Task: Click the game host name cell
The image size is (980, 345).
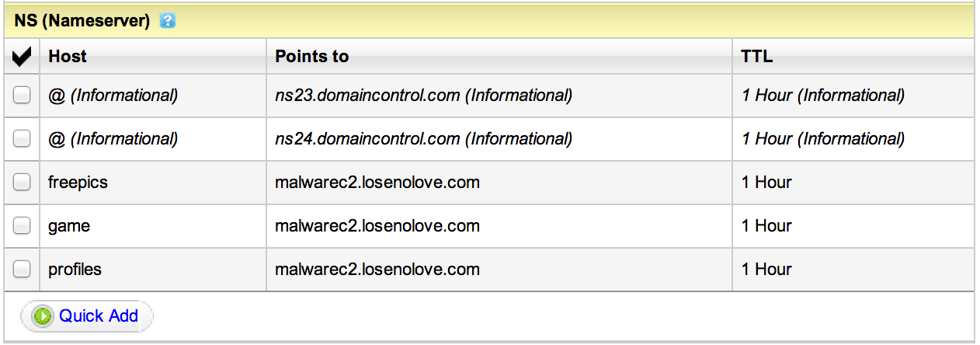Action: (x=69, y=226)
